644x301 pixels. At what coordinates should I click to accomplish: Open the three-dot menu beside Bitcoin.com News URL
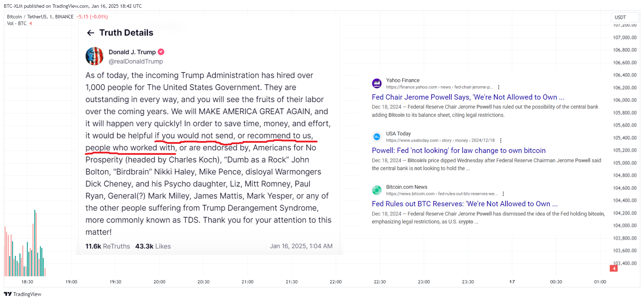(503, 194)
